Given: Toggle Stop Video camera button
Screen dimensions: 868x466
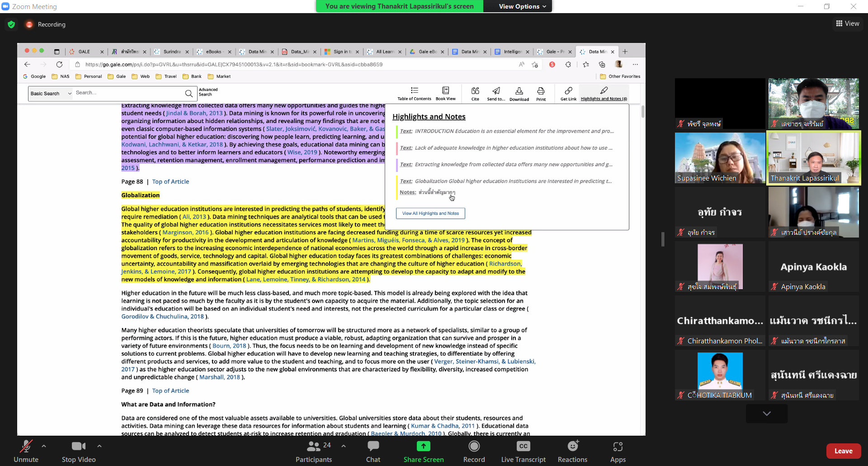Looking at the screenshot, I should [x=79, y=447].
